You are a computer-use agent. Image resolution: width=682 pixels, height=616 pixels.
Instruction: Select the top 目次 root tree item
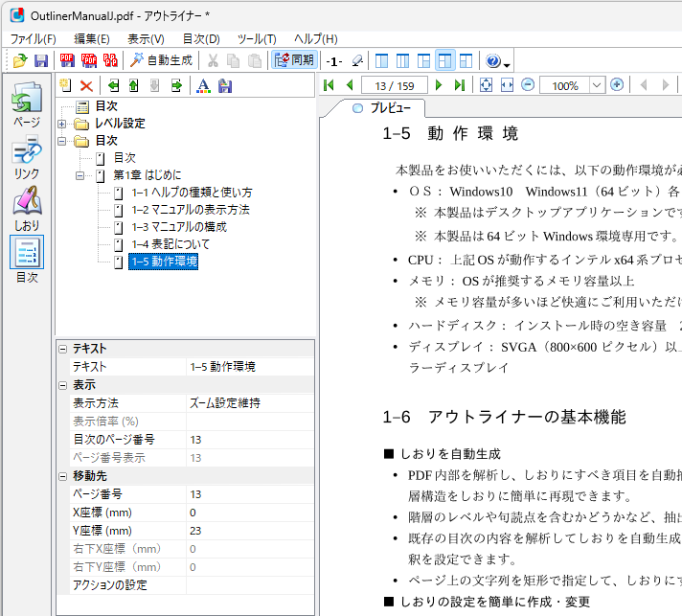tap(106, 106)
